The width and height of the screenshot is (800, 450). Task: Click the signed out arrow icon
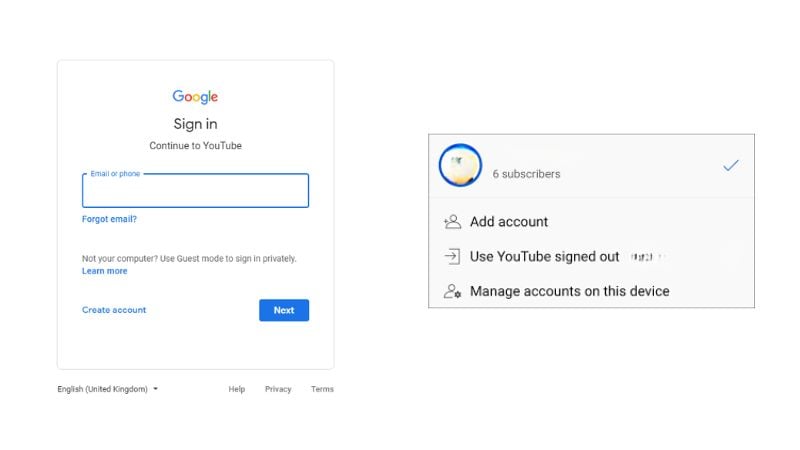[452, 257]
